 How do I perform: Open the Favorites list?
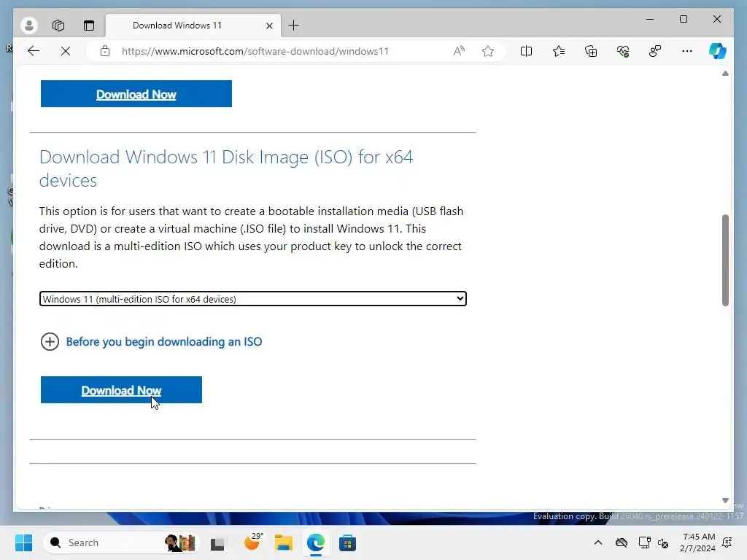click(559, 51)
